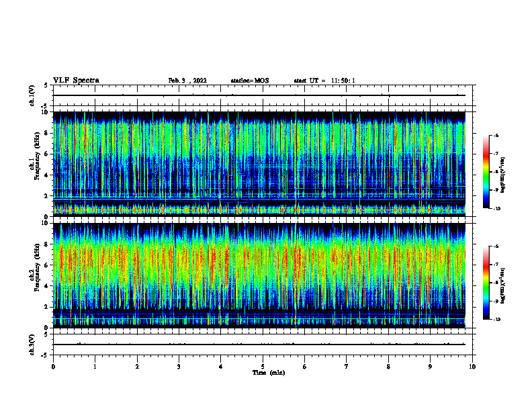
Task: Click the "ch.1(V)" axis label
Action: tap(32, 95)
